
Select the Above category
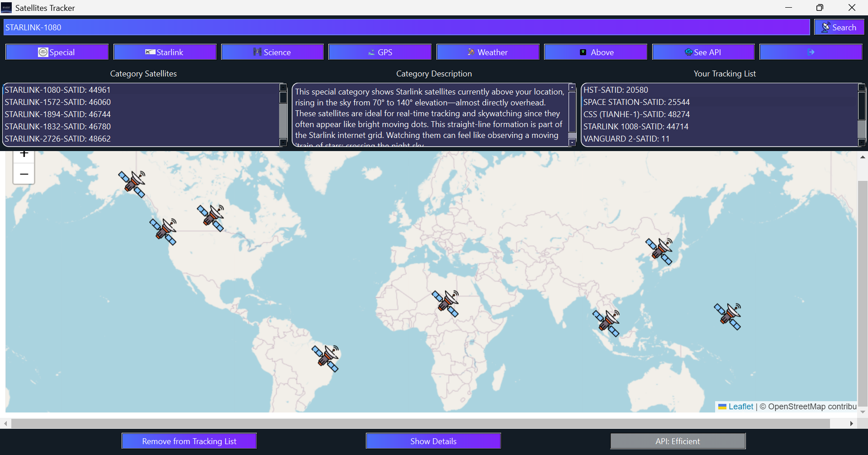[x=595, y=52]
